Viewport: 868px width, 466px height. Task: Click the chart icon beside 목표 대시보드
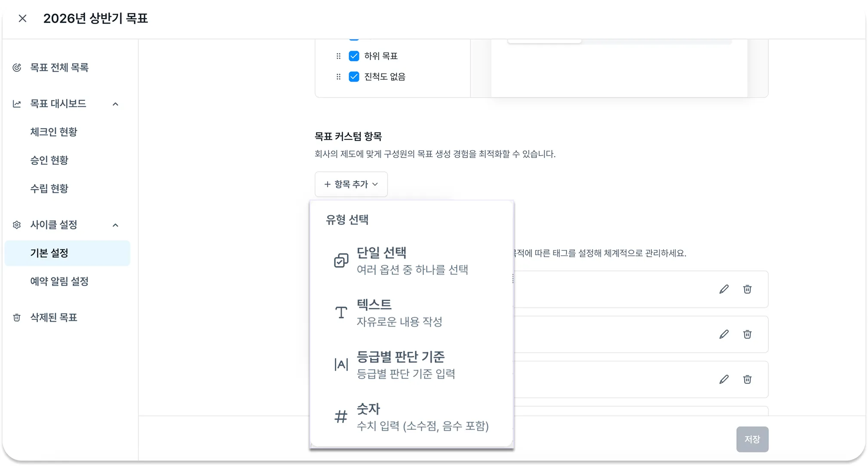point(17,104)
